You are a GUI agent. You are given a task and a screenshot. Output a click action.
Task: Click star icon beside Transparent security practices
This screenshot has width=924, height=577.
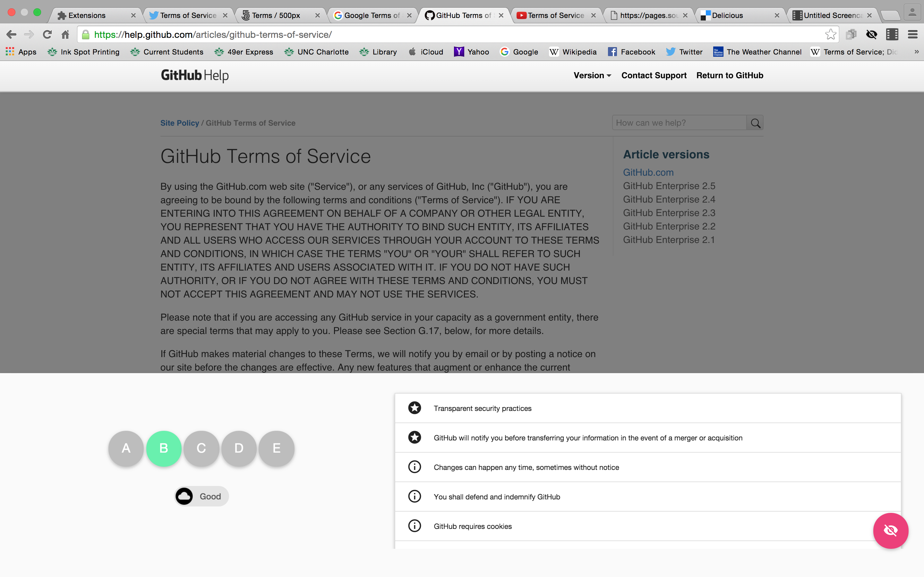click(414, 408)
